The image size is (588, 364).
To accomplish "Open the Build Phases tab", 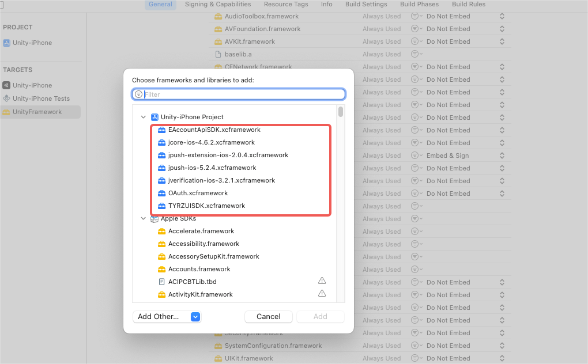I will click(x=419, y=5).
